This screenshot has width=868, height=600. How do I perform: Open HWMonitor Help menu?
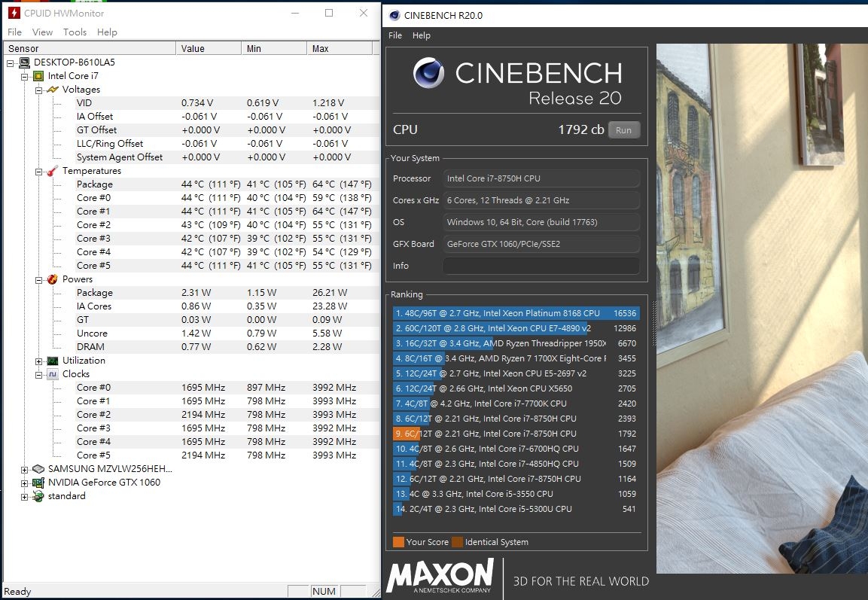pyautogui.click(x=107, y=32)
